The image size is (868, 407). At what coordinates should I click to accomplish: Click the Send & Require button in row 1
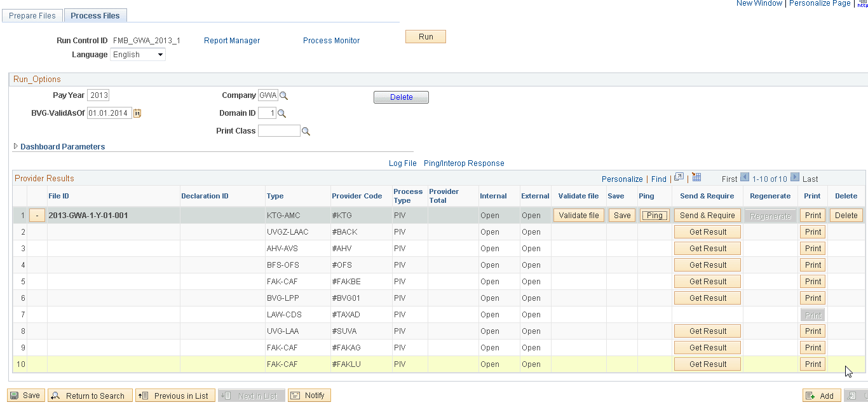coord(707,216)
